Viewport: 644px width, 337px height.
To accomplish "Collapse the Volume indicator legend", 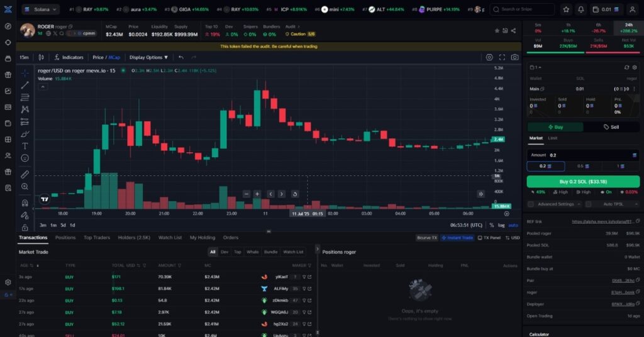I will tap(43, 87).
